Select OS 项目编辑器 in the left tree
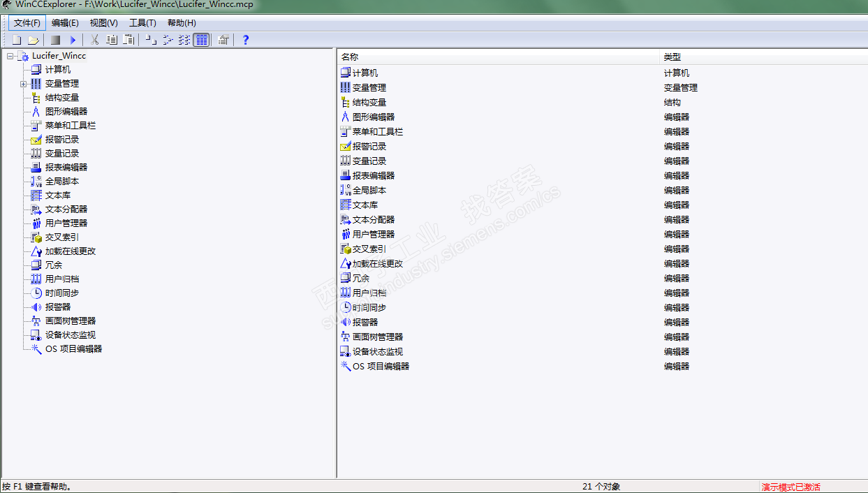Image resolution: width=868 pixels, height=493 pixels. pyautogui.click(x=73, y=349)
